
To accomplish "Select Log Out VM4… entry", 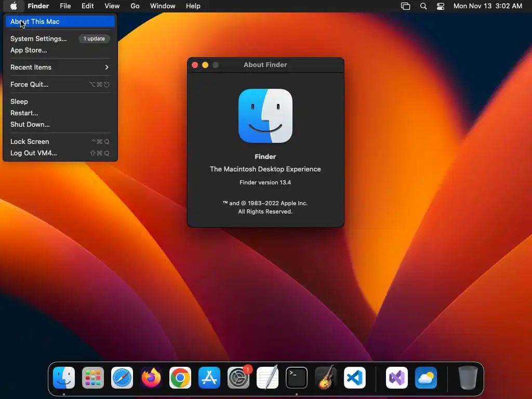I will (60, 153).
